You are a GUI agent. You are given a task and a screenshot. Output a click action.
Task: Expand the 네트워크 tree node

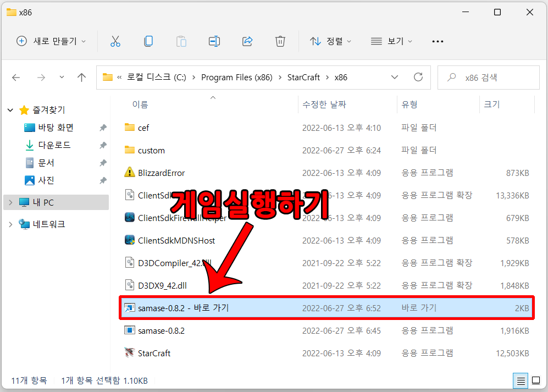pos(10,224)
